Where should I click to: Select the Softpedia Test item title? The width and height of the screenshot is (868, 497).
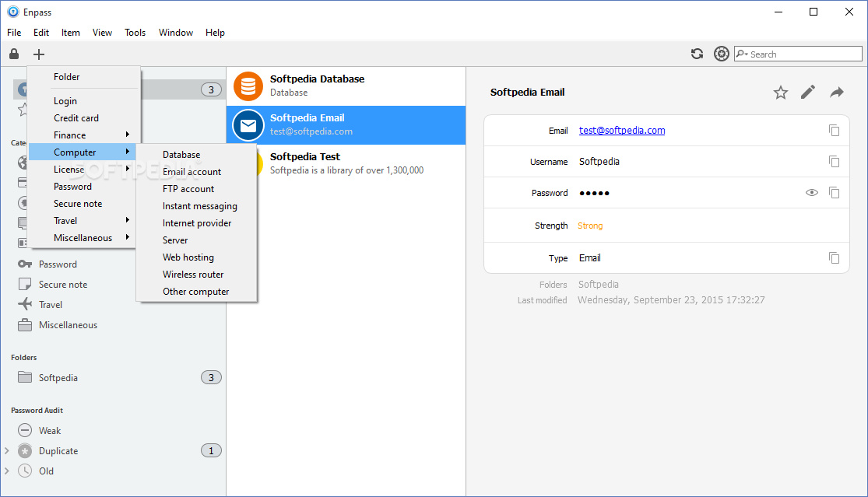(304, 157)
